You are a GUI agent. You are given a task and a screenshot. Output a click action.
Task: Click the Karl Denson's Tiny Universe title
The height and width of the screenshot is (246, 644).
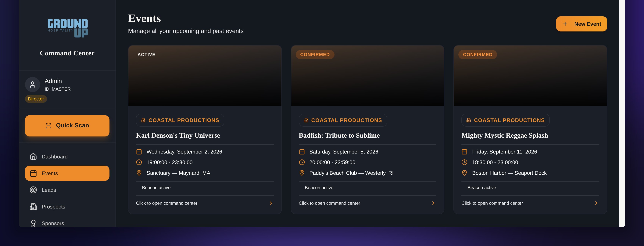click(x=178, y=135)
